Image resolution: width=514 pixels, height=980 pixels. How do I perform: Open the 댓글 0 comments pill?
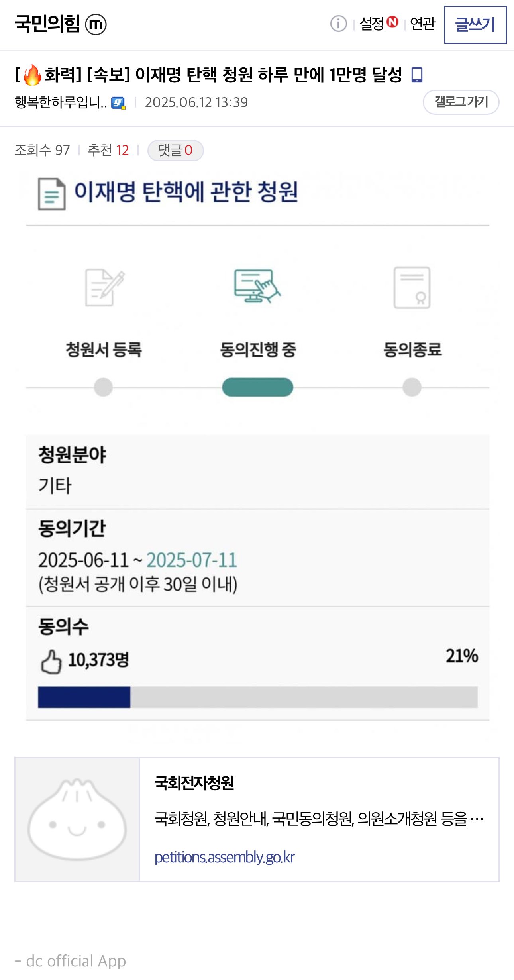coord(175,150)
